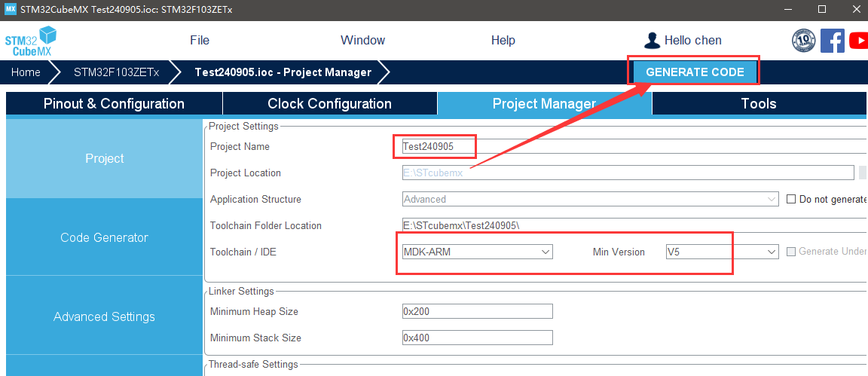The image size is (868, 376).
Task: Click the STM32CubeMX logo icon
Action: click(x=31, y=41)
